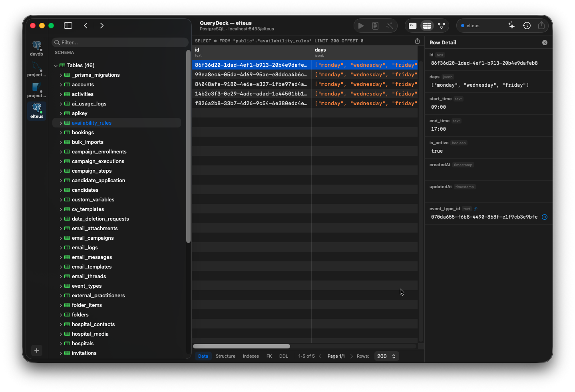Run the query with play button
Viewport: 575px width, 392px height.
click(361, 26)
